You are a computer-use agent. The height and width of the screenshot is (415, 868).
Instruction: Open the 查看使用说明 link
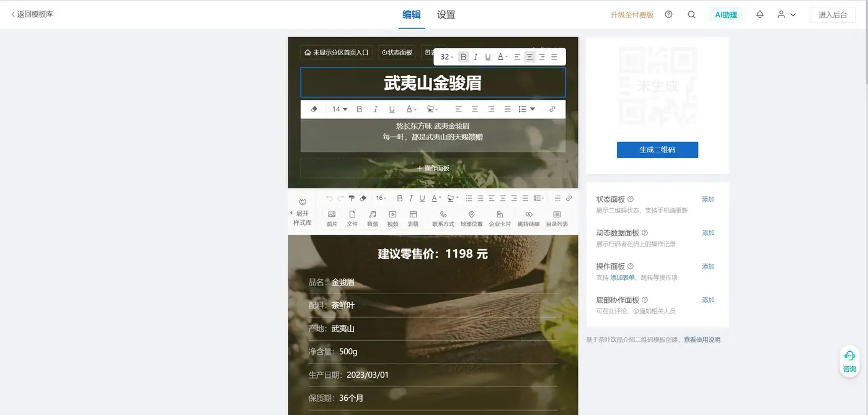coord(702,339)
